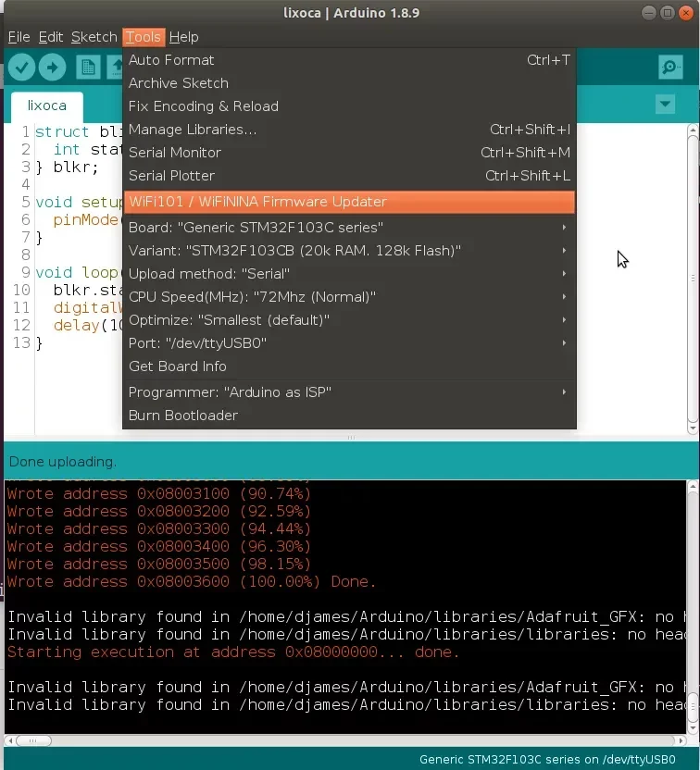Click the Upload arrow button
The image size is (700, 770).
pos(53,67)
